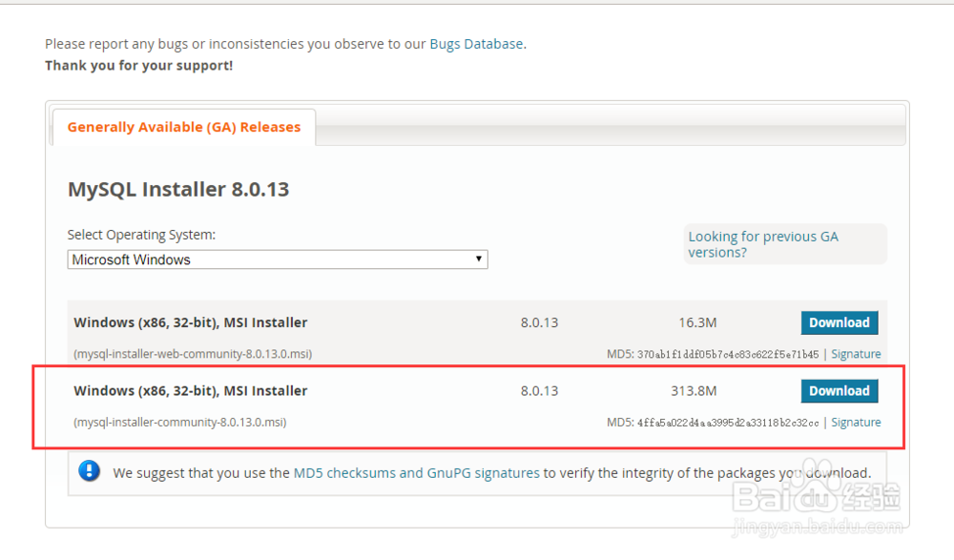Select the MySQL Installer 8.0.13 heading

point(177,189)
